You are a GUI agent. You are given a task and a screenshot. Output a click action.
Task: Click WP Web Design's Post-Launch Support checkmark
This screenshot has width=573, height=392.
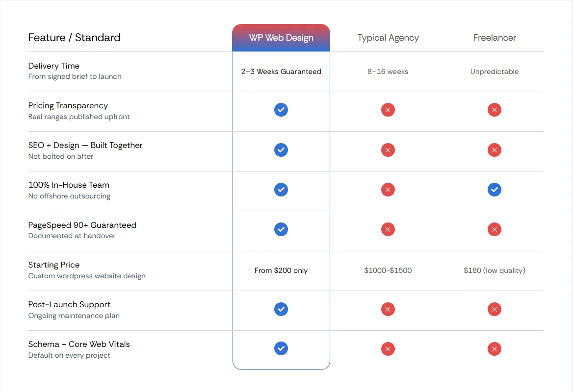[x=281, y=309]
